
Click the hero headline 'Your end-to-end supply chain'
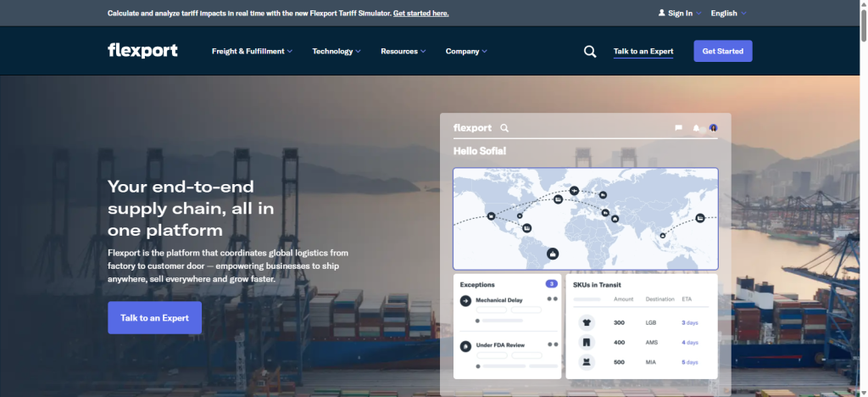click(x=191, y=208)
